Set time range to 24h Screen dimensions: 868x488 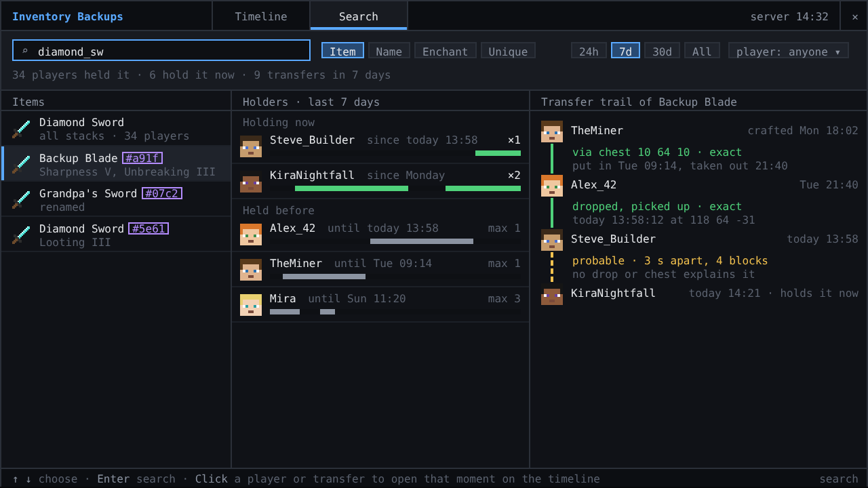click(x=589, y=51)
